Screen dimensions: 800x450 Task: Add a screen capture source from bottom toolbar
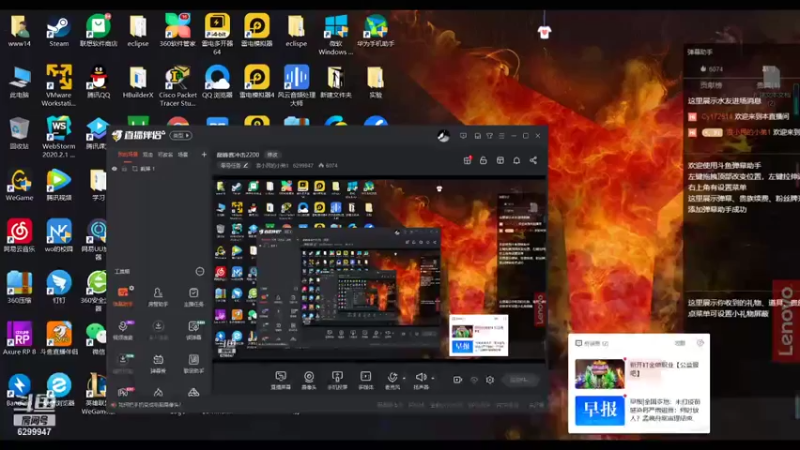click(281, 380)
